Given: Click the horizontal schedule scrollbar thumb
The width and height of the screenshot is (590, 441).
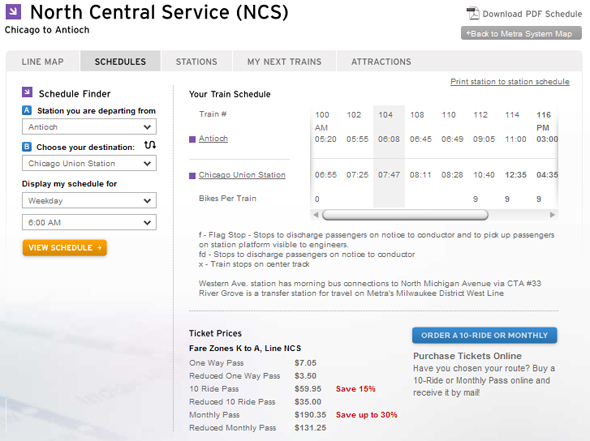Looking at the screenshot, I should [405, 215].
